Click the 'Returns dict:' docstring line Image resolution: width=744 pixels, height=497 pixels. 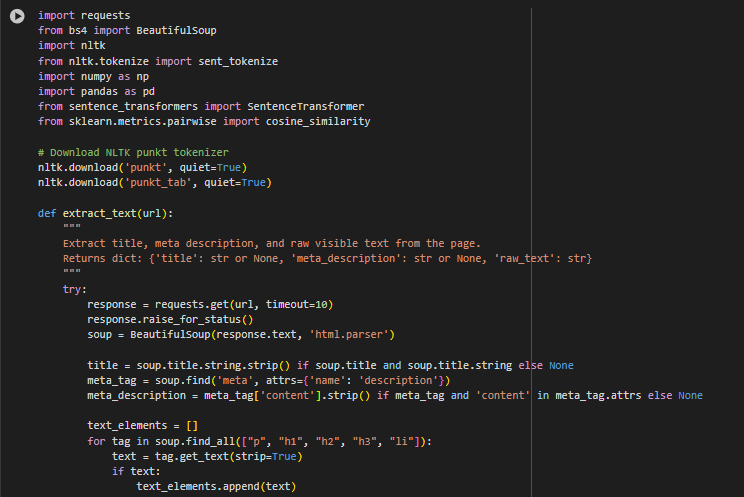(327, 259)
